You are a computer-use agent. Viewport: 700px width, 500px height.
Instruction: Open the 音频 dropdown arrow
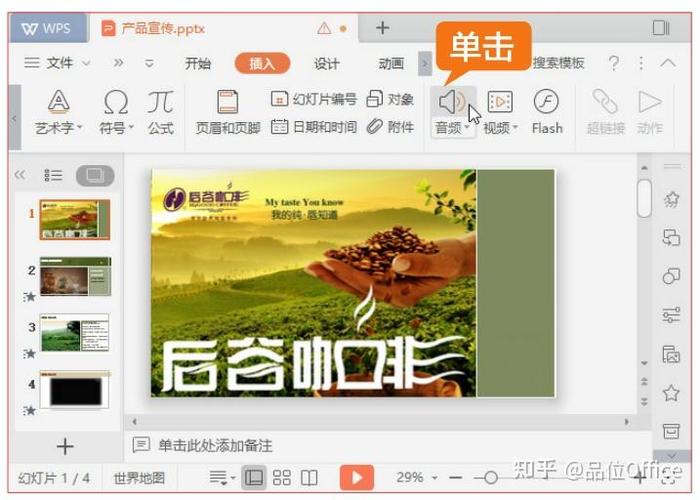(x=467, y=128)
